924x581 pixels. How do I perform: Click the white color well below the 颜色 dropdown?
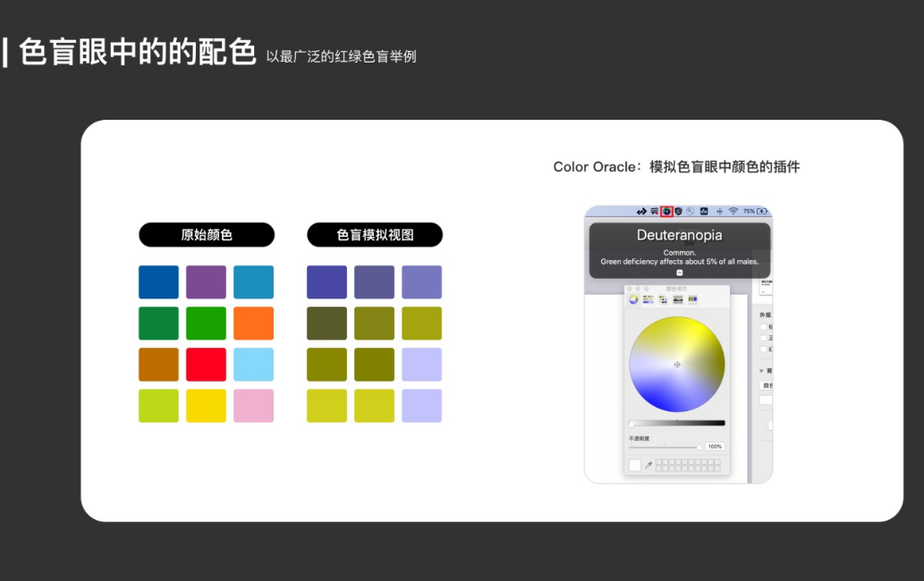(766, 400)
